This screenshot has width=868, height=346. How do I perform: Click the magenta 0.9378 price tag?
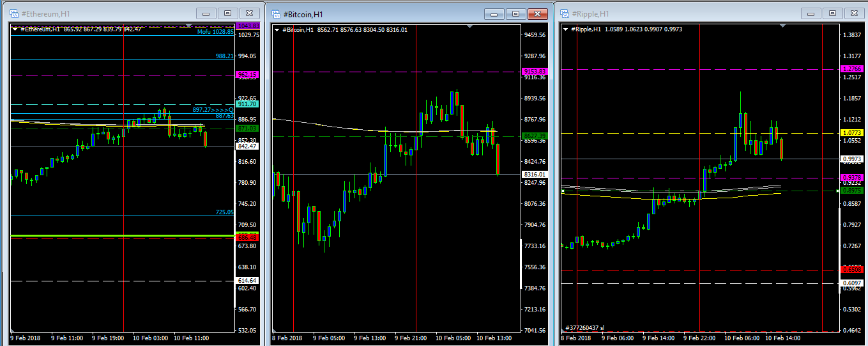[853, 177]
